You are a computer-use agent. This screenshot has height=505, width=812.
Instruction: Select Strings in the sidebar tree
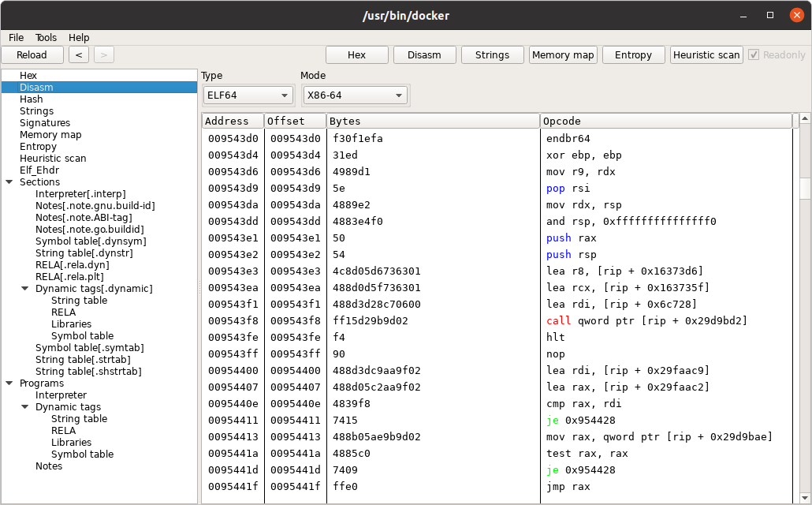pyautogui.click(x=36, y=111)
